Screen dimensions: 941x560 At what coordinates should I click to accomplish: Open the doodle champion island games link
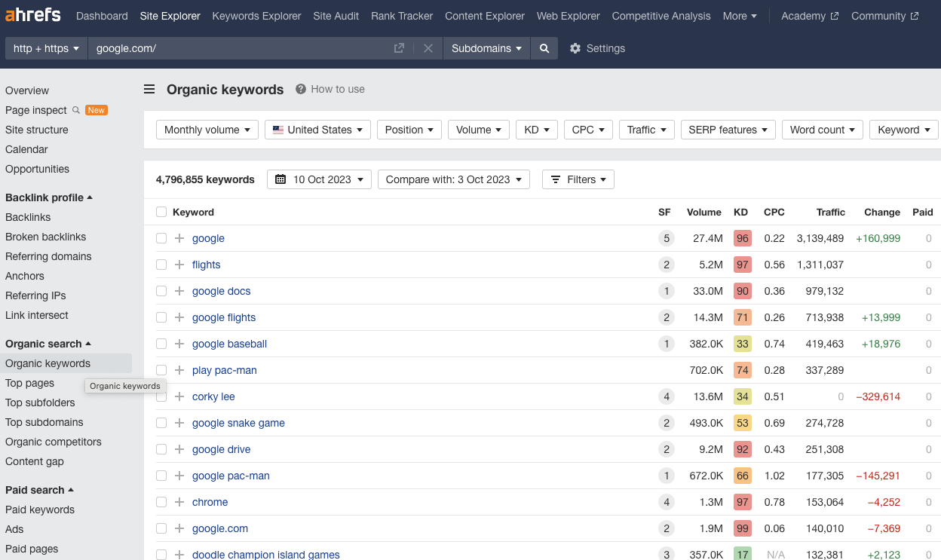coord(266,555)
